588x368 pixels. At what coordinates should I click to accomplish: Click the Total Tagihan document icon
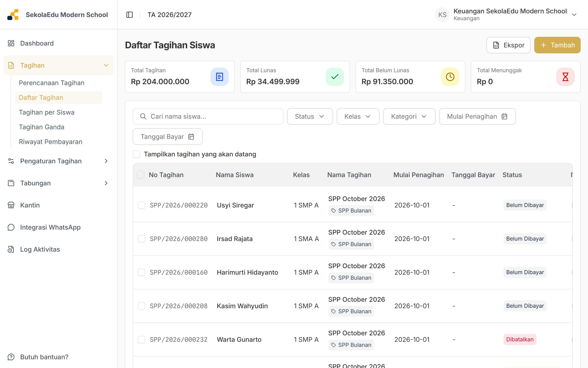click(x=219, y=77)
